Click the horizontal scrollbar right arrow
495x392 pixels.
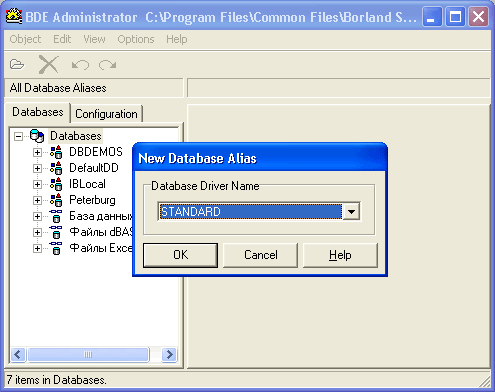[x=169, y=354]
